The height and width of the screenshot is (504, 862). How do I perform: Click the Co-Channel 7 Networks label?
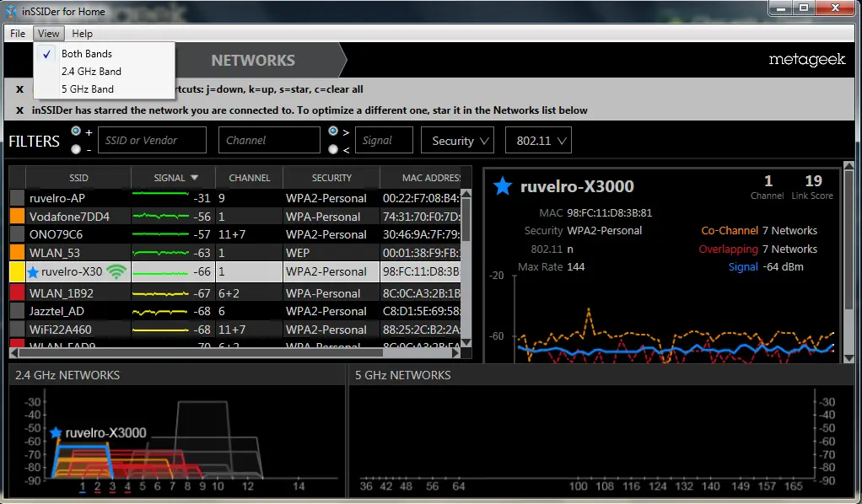pos(759,231)
